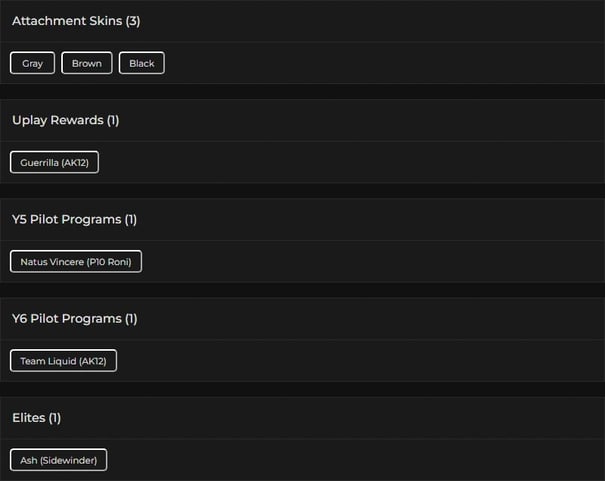Click empty panel space right of Guerrilla tag

[x=350, y=162]
